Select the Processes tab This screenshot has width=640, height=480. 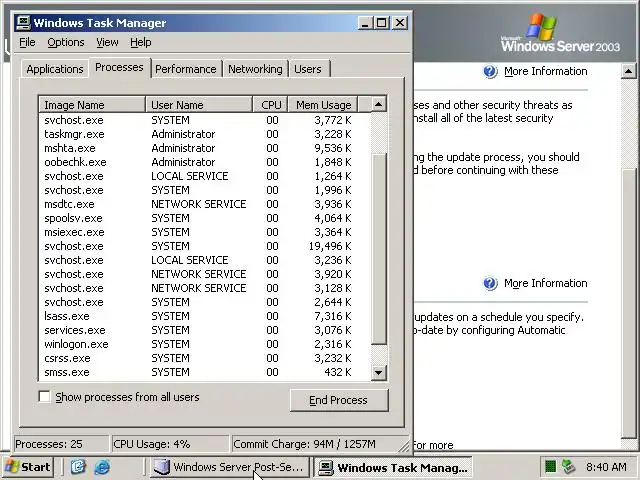(119, 67)
